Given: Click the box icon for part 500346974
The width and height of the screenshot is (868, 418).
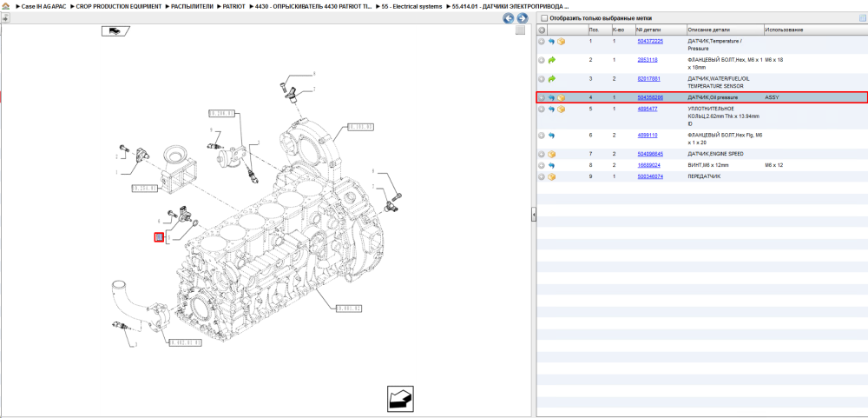Looking at the screenshot, I should 551,177.
